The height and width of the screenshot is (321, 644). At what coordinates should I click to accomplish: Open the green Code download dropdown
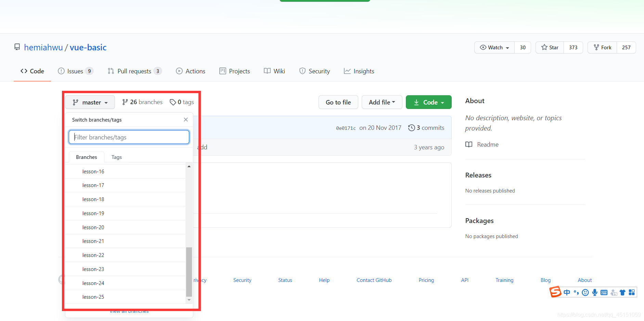(428, 102)
